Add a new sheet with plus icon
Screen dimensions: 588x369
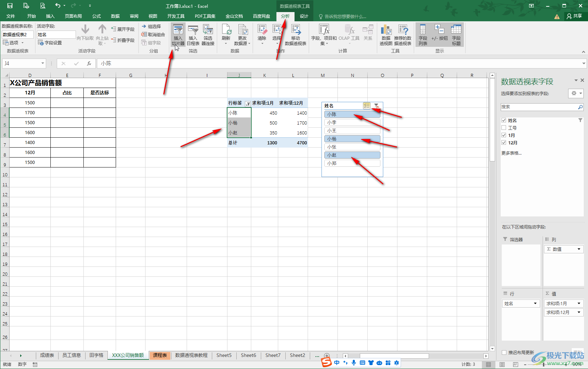click(x=327, y=356)
